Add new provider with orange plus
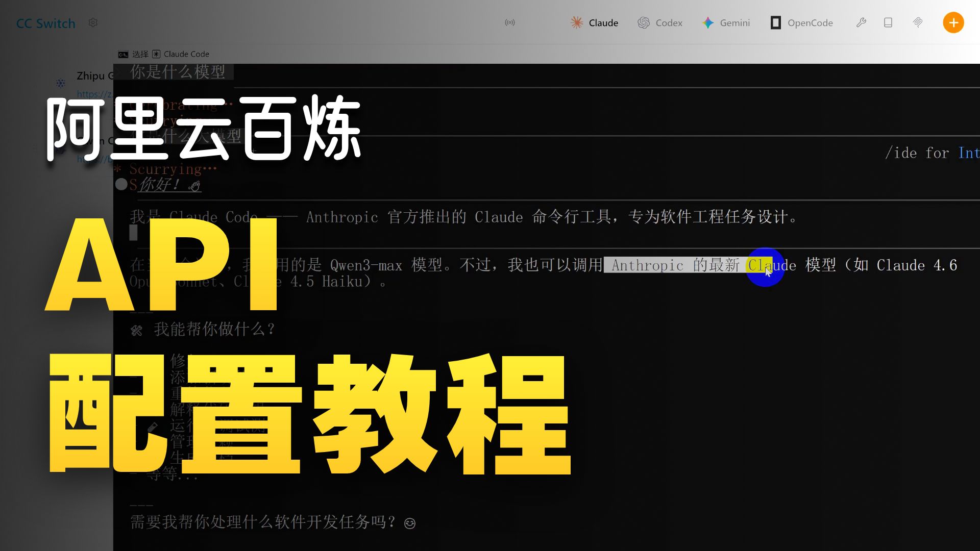Image resolution: width=980 pixels, height=551 pixels. 953,23
